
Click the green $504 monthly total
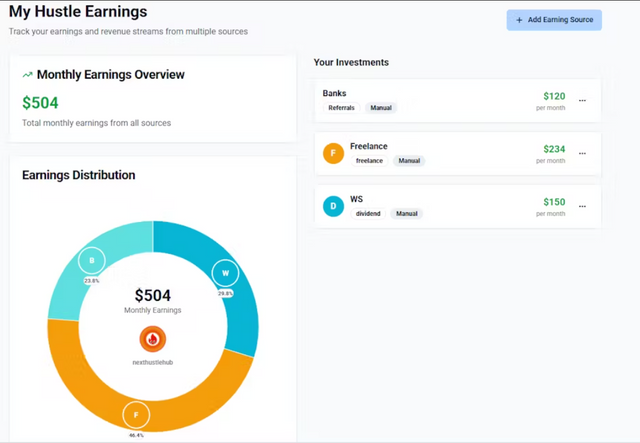[40, 103]
